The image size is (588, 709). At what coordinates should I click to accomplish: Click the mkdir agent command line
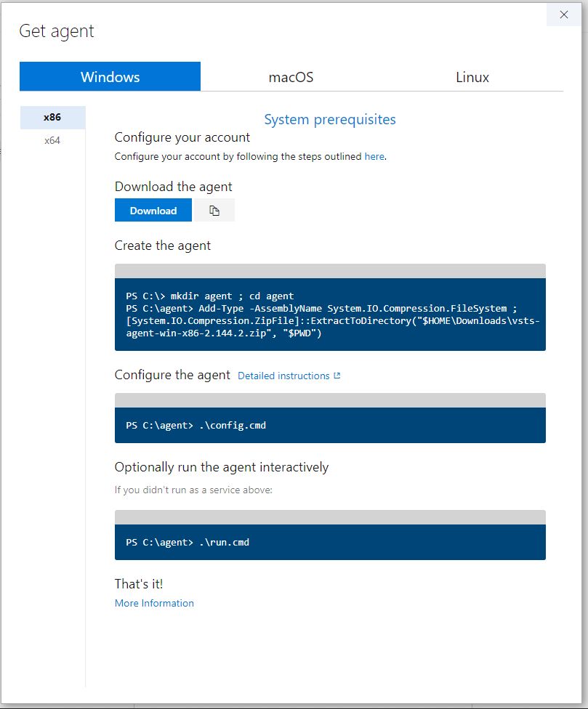(x=210, y=296)
